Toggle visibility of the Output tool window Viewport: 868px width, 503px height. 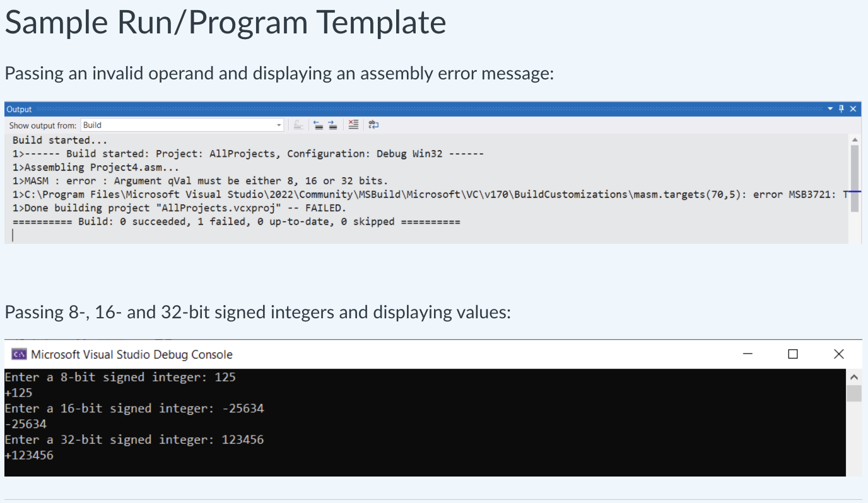point(853,108)
